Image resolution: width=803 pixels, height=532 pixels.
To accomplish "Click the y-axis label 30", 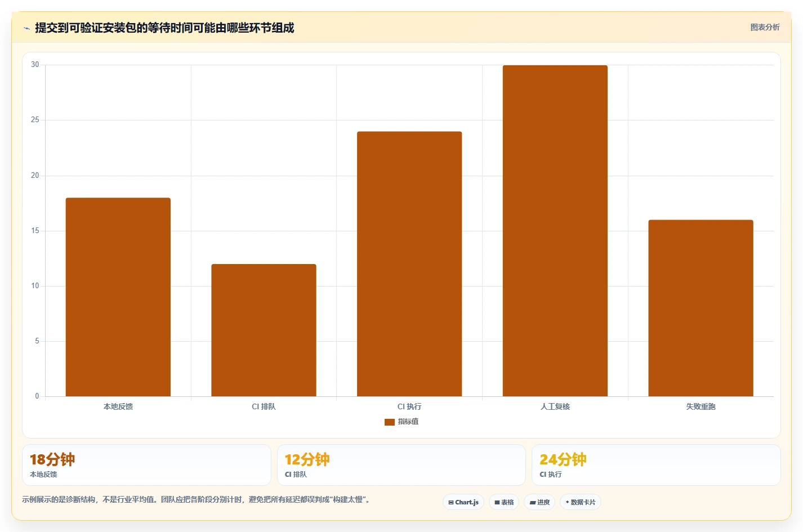I will 35,65.
